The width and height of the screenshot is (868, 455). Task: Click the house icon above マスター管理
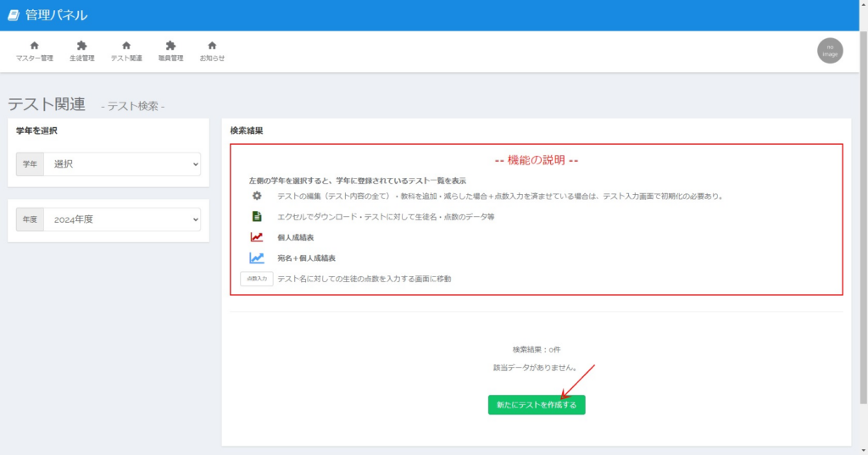35,46
